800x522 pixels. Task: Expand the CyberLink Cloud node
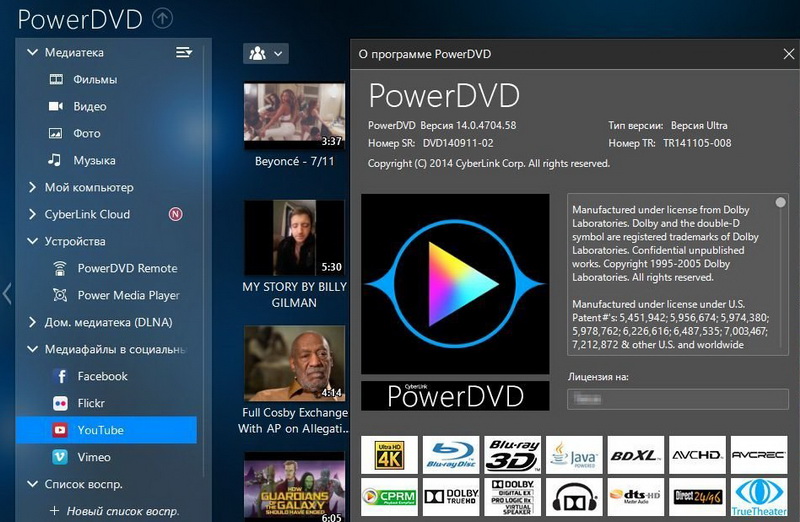point(32,214)
